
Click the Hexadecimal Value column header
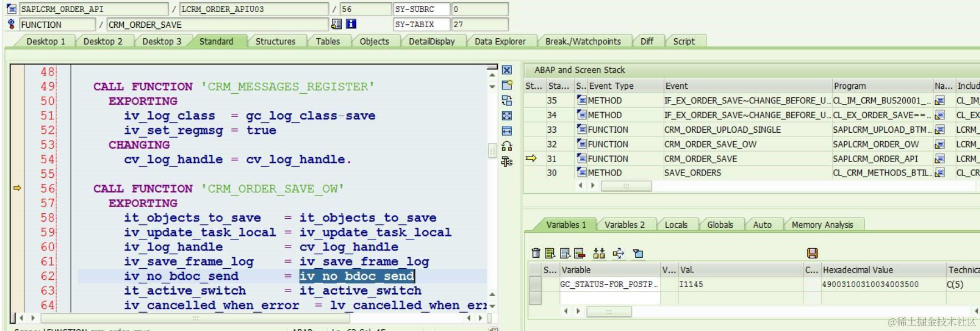pyautogui.click(x=883, y=269)
